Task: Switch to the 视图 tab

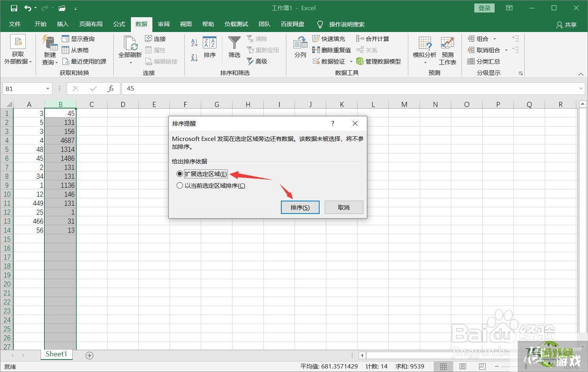Action: pyautogui.click(x=186, y=24)
